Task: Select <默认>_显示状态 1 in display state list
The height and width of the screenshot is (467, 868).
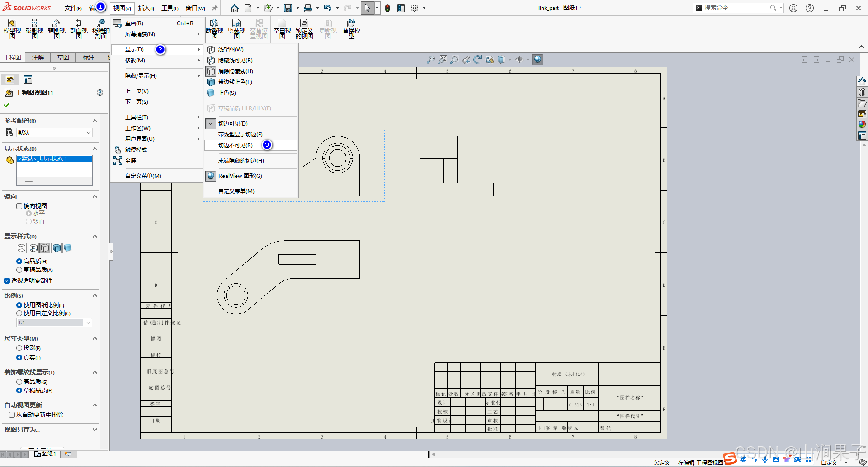Action: tap(54, 159)
